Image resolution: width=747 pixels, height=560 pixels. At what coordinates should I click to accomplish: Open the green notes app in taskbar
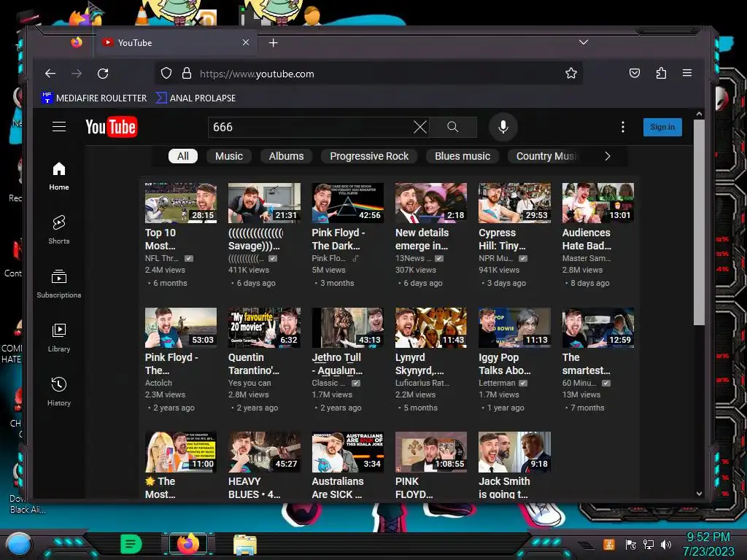click(x=131, y=544)
